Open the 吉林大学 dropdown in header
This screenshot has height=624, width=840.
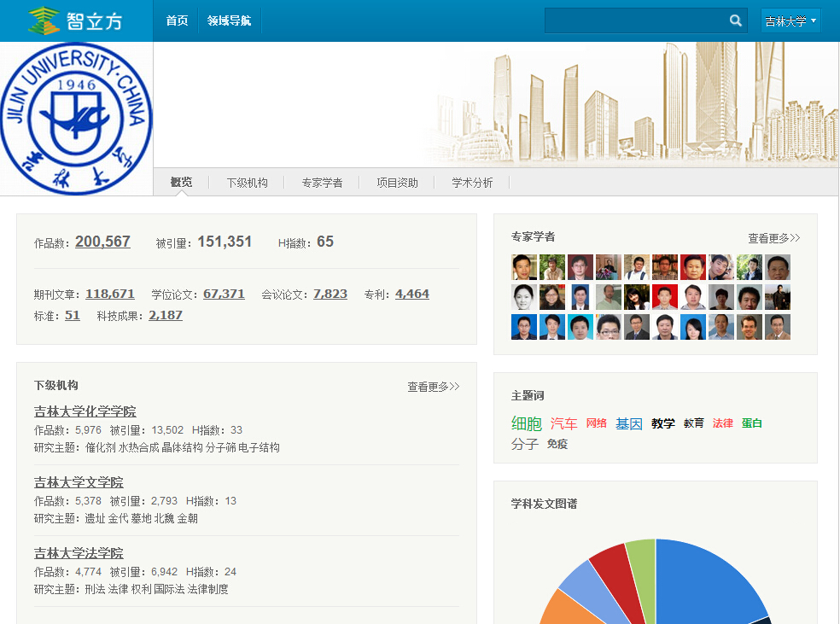(x=790, y=21)
